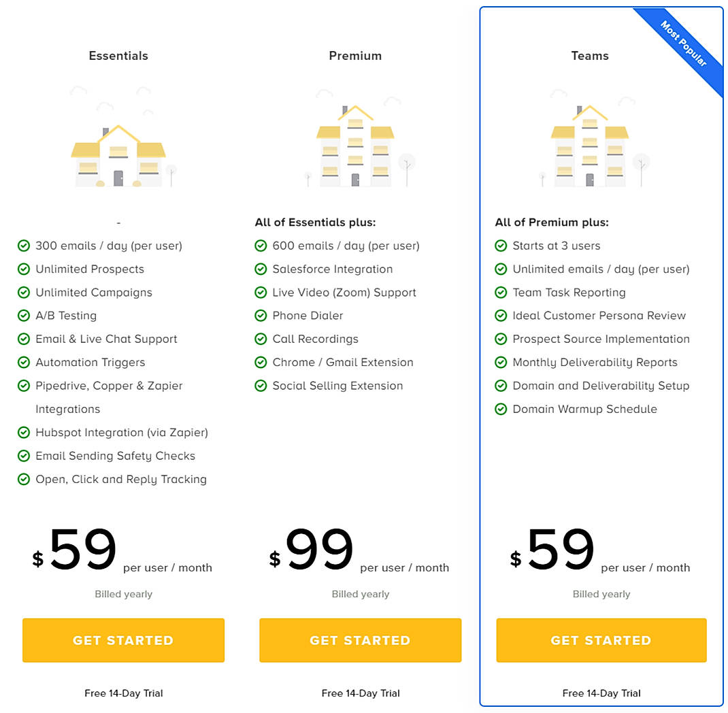728x713 pixels.
Task: Click the checkmark beside Starts at 3 users
Action: pos(501,246)
